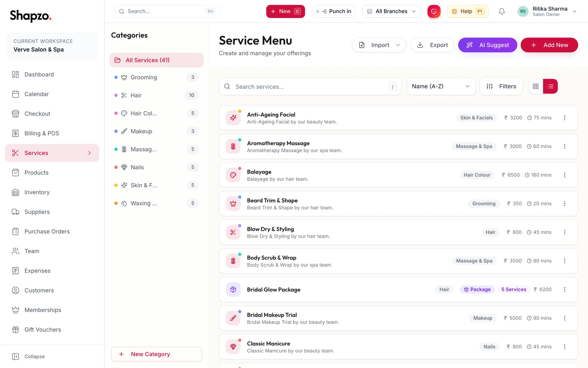Image resolution: width=588 pixels, height=368 pixels.
Task: Open Checkout from sidebar
Action: tap(52, 114)
